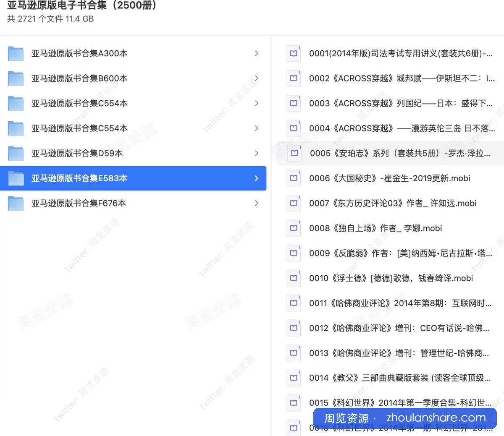
Task: Expand the B600本 folder with its arrow
Action: (x=257, y=78)
